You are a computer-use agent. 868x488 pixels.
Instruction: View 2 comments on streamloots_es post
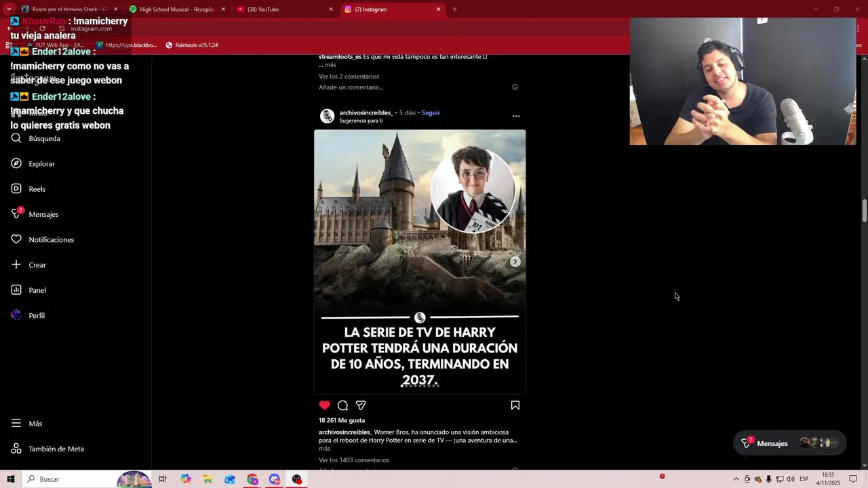(x=349, y=77)
